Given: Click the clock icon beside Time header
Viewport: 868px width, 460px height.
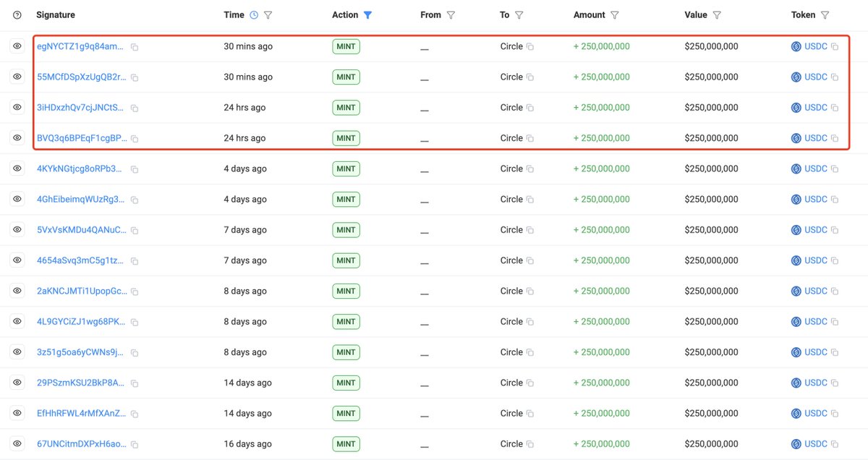Looking at the screenshot, I should [x=254, y=15].
